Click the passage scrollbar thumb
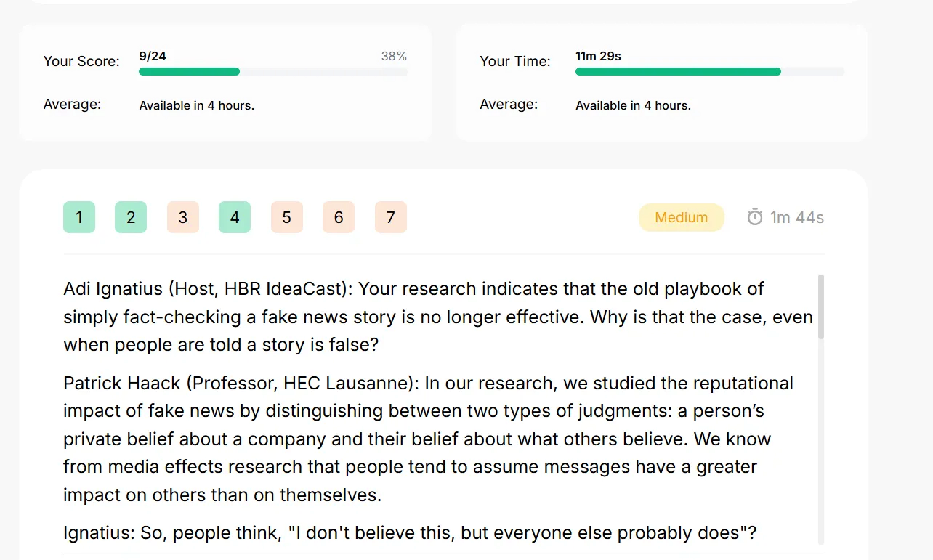 [x=821, y=307]
